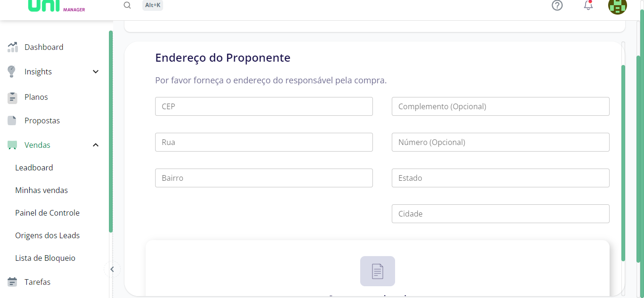Screen dimensions: 644x298
Task: Click the Tarefas calendar icon
Action: [13, 282]
